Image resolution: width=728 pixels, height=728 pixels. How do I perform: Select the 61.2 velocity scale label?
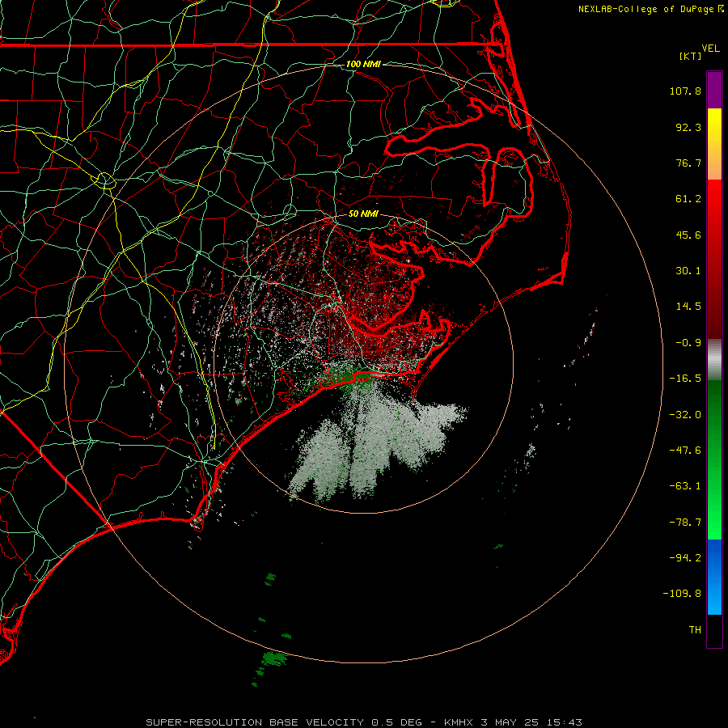tap(688, 199)
